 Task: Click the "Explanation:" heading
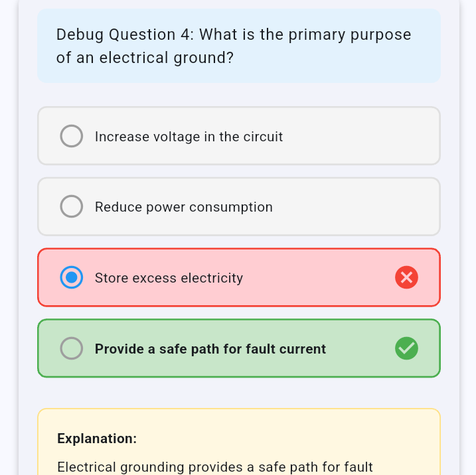tap(97, 439)
